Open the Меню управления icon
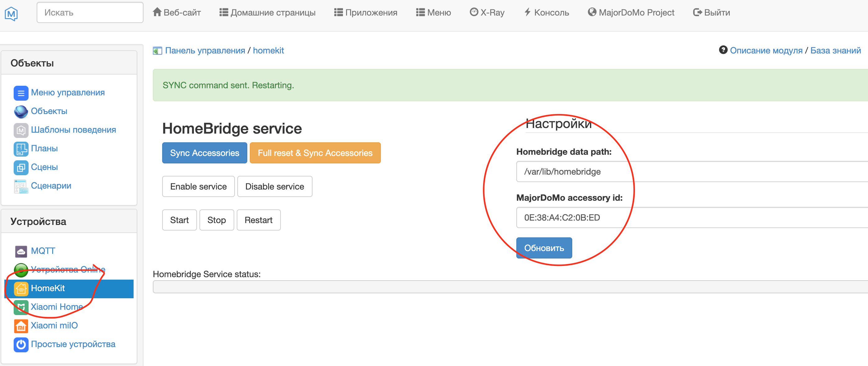Viewport: 868px width, 366px height. coord(21,93)
